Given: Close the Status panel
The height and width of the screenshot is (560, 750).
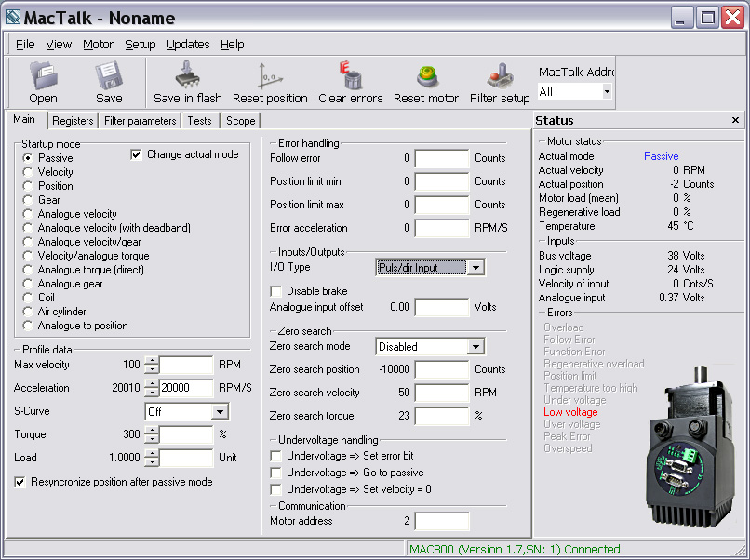Looking at the screenshot, I should click(x=736, y=120).
